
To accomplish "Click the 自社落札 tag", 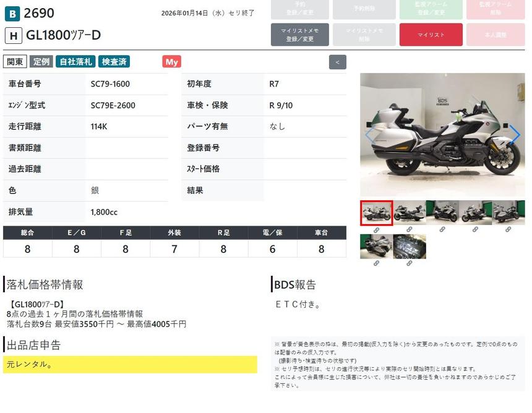I will 75,62.
